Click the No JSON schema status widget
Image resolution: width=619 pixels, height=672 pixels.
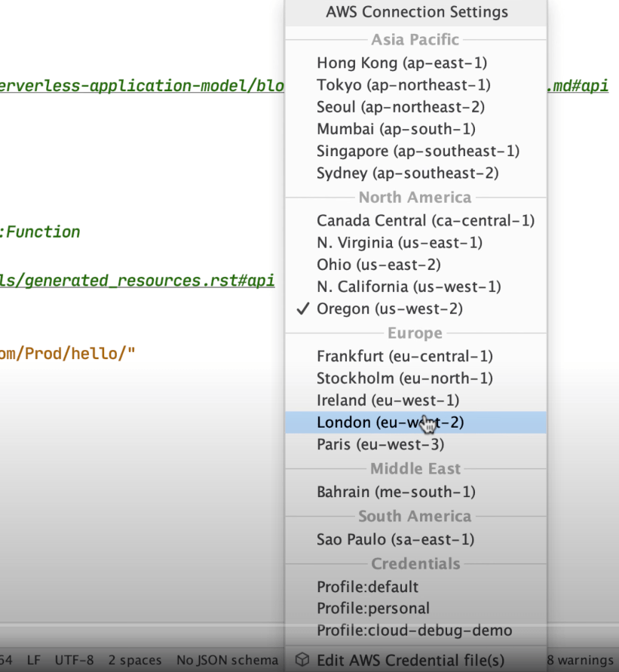tap(227, 660)
